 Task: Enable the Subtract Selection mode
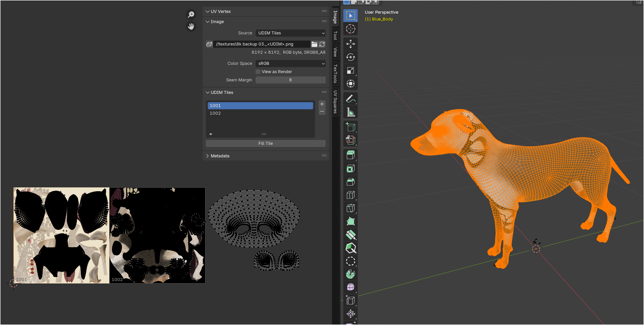click(361, 2)
